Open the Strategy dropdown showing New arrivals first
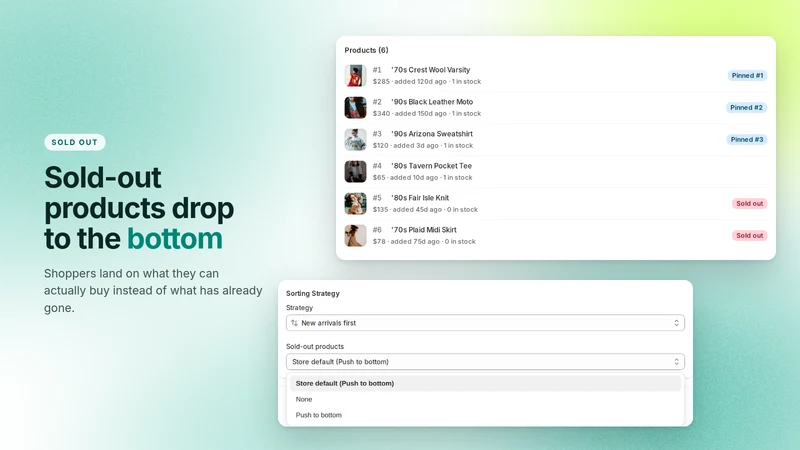 point(485,323)
